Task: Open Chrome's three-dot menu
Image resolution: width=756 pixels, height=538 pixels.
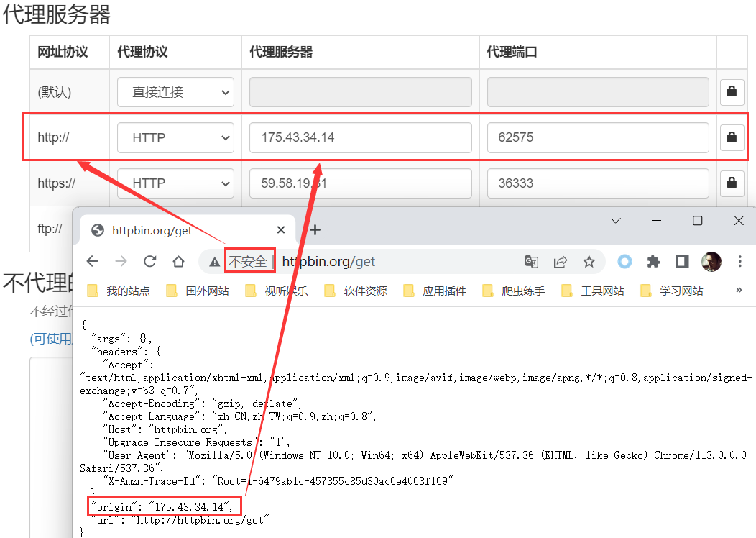Action: tap(740, 262)
